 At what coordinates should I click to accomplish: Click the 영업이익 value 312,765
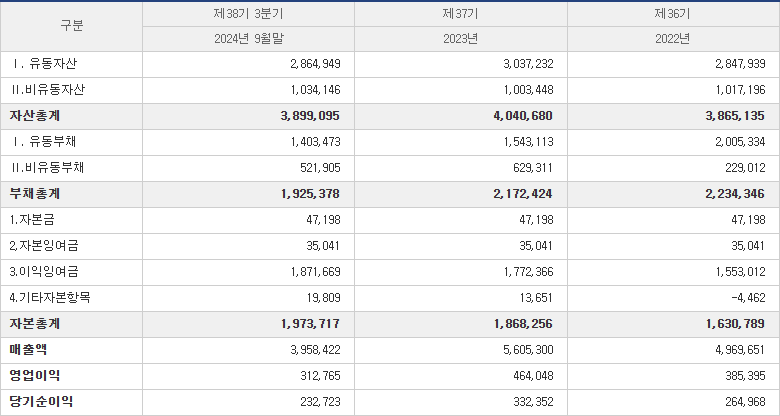[x=320, y=376]
